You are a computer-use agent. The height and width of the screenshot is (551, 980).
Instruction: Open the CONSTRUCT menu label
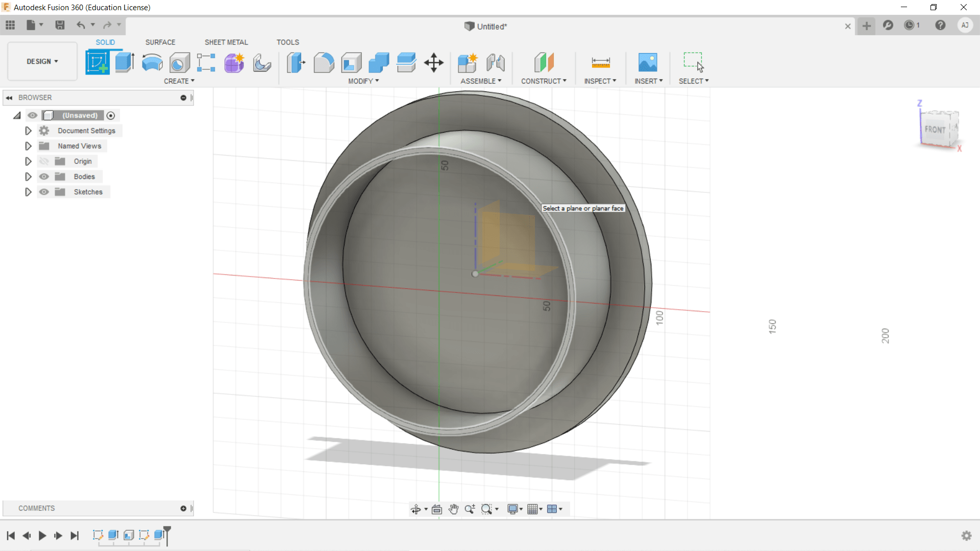click(x=544, y=81)
